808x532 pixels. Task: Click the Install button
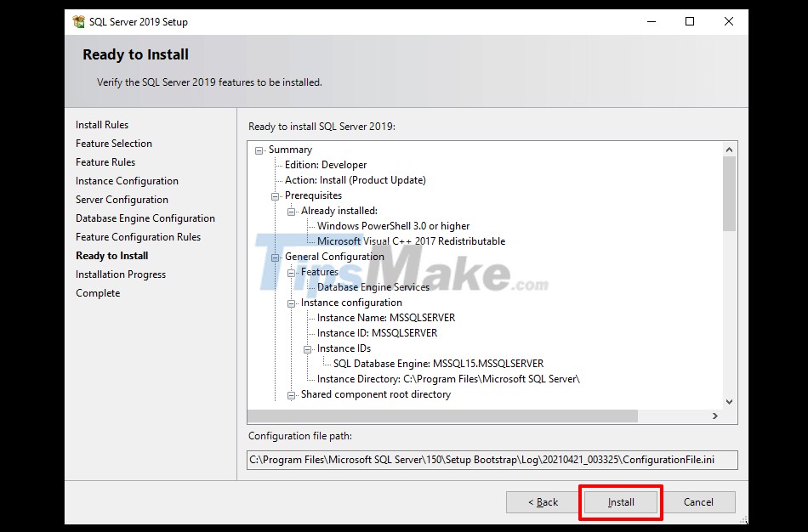(x=620, y=502)
